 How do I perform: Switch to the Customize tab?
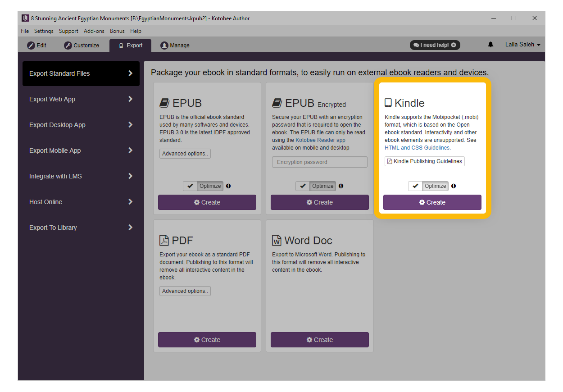pos(82,46)
